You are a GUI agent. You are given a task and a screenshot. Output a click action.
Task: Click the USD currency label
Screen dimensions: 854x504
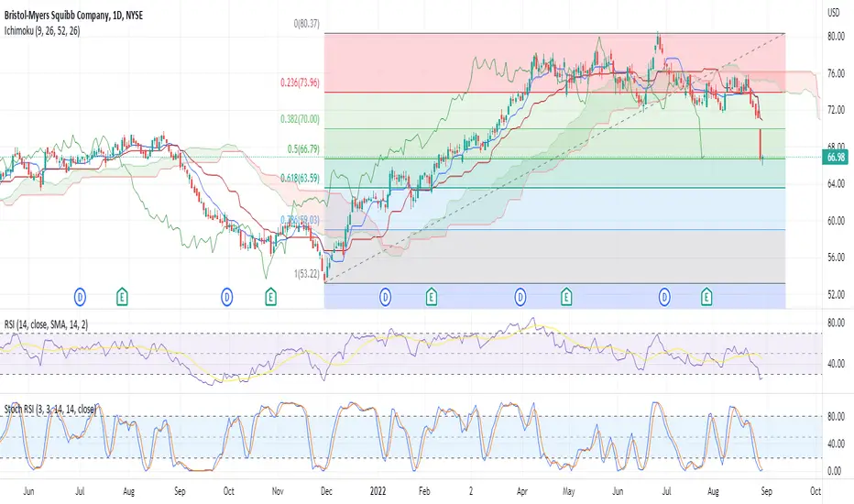[x=833, y=13]
